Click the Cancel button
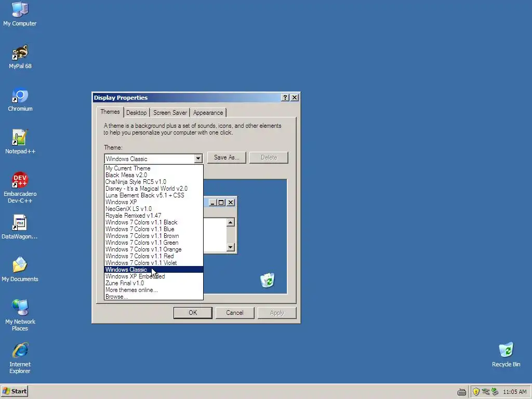 [235, 313]
